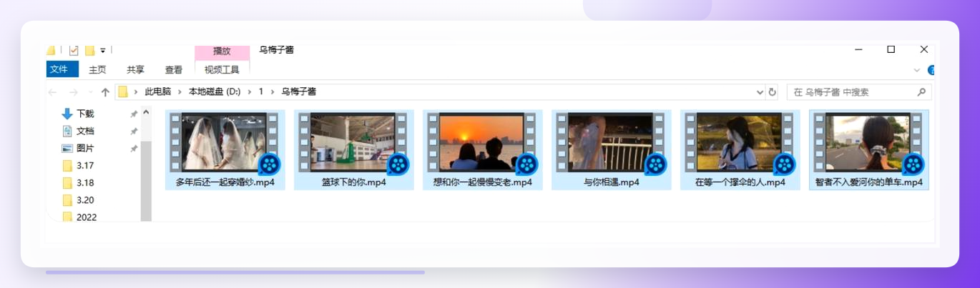Refresh the current folder view

pyautogui.click(x=772, y=92)
